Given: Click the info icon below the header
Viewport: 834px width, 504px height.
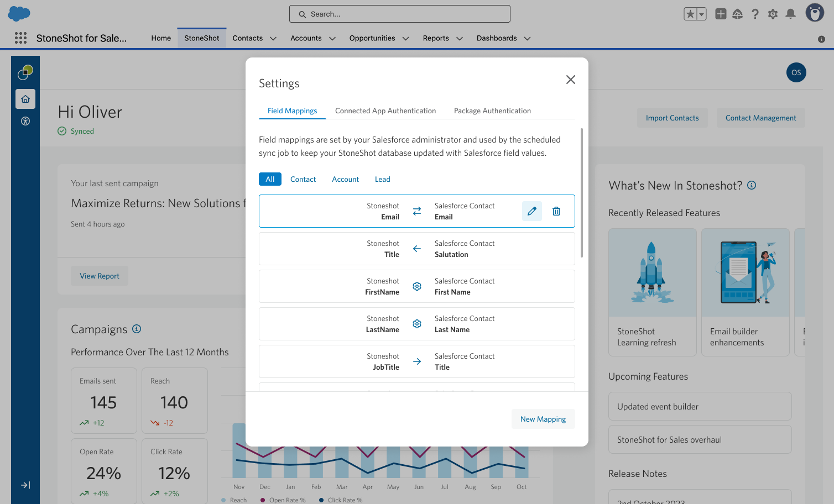Looking at the screenshot, I should tap(821, 39).
